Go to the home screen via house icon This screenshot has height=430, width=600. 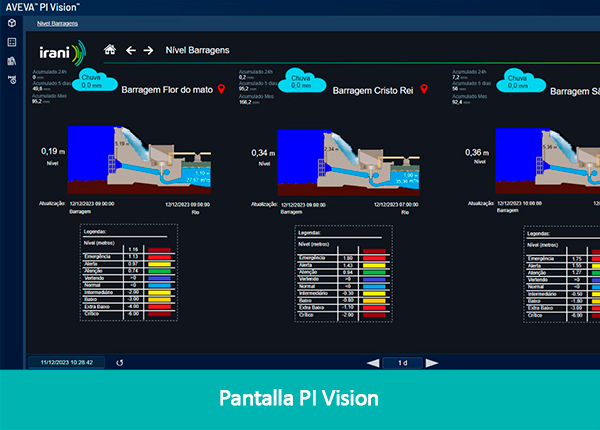[110, 50]
